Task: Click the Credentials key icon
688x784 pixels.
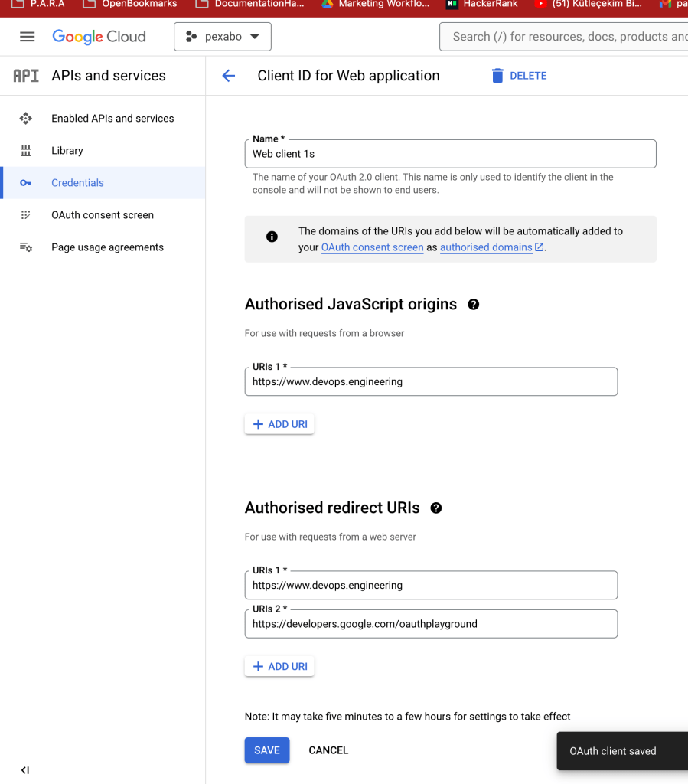Action: pyautogui.click(x=25, y=183)
